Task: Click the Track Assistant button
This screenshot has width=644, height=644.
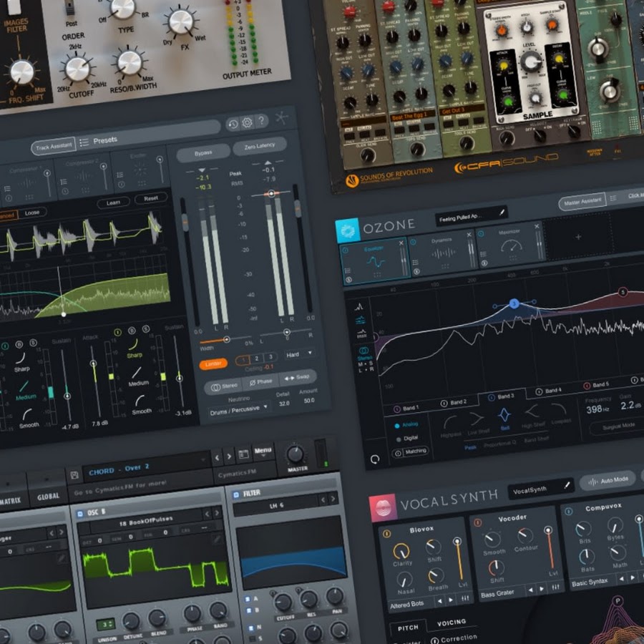Action: pos(54,146)
